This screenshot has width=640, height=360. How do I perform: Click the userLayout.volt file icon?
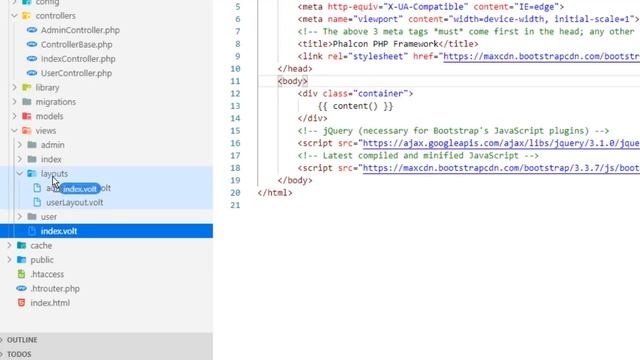tap(37, 202)
